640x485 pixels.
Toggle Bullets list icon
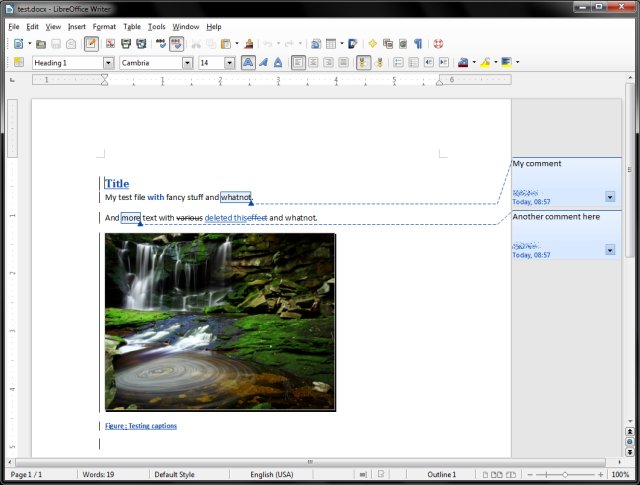click(413, 62)
